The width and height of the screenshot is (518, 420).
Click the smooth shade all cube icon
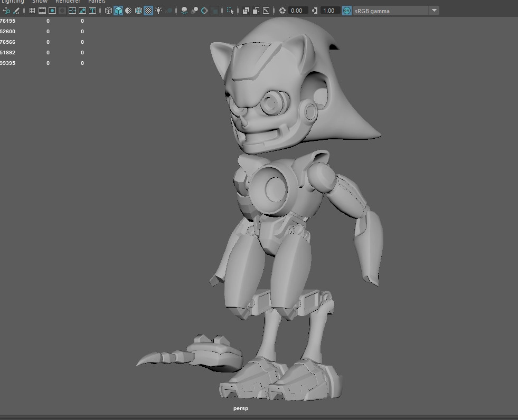pos(118,11)
